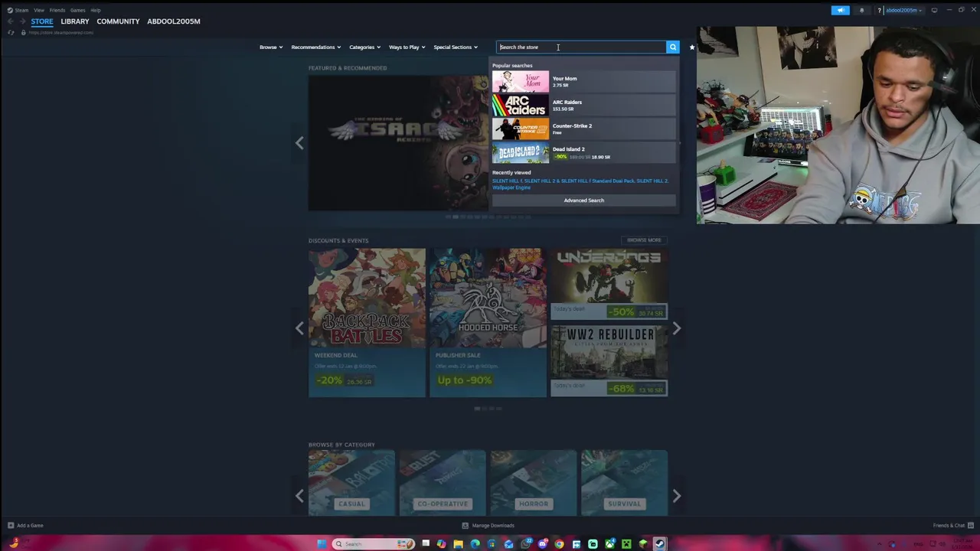
Task: Expand the Special Sections dropdown
Action: 456,47
